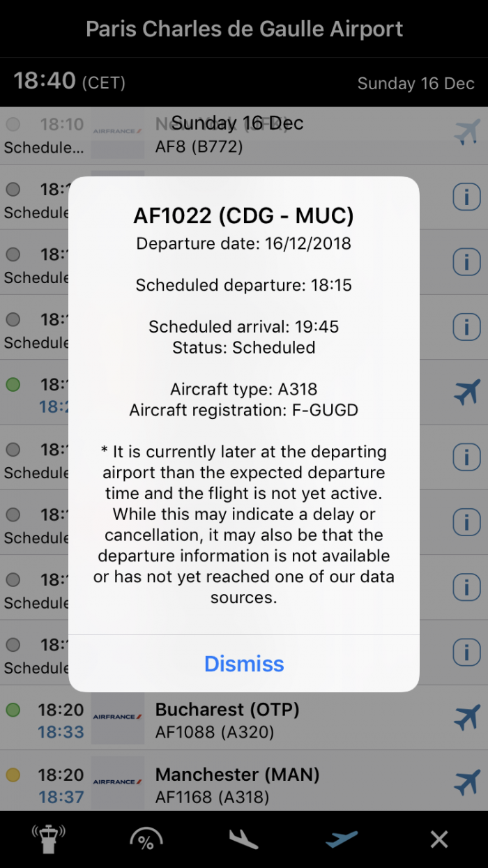The height and width of the screenshot is (868, 488).
Task: Tap green status dot for Bucharest flight
Action: (13, 710)
